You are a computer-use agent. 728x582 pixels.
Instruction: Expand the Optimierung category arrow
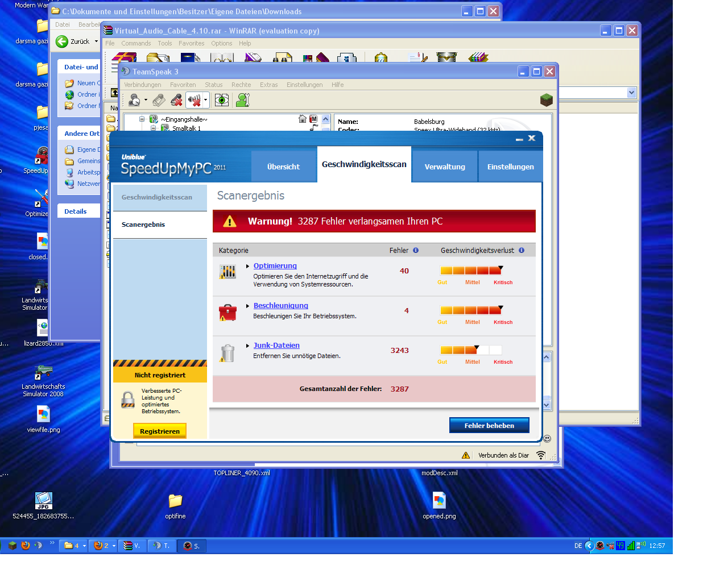[248, 266]
